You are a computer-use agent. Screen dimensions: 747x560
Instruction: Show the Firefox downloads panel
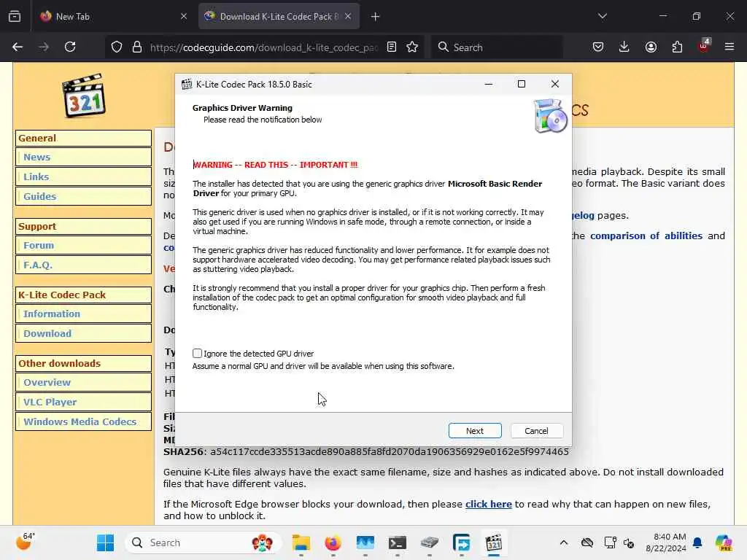(x=624, y=47)
